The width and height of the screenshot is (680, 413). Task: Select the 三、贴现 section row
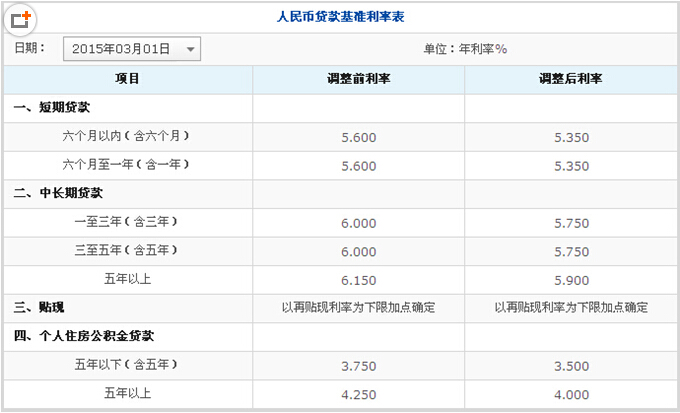pos(340,308)
